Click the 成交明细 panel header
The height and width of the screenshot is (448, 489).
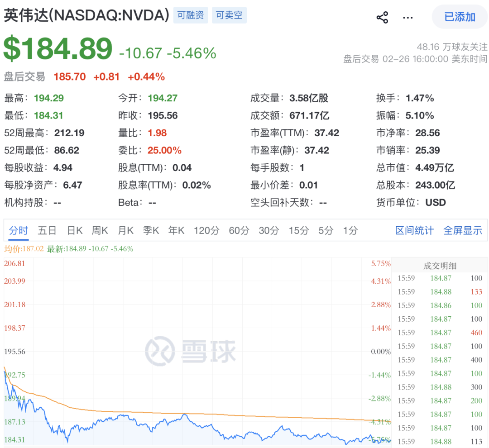(x=440, y=266)
